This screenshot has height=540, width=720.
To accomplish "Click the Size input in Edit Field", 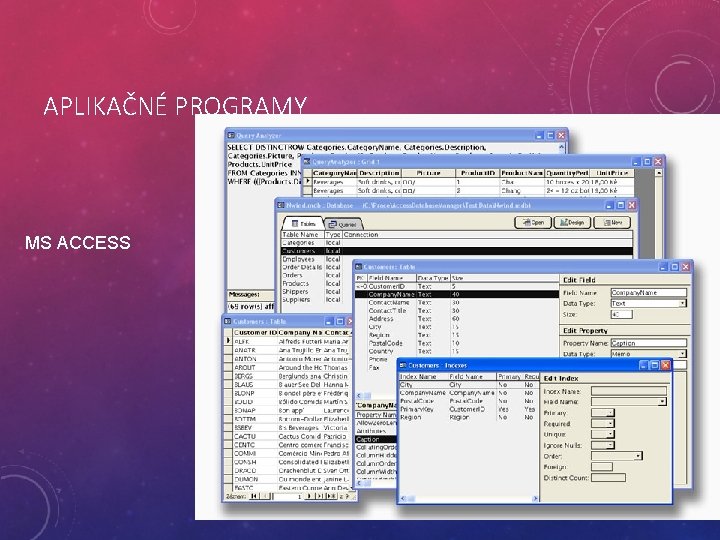I will pos(621,315).
